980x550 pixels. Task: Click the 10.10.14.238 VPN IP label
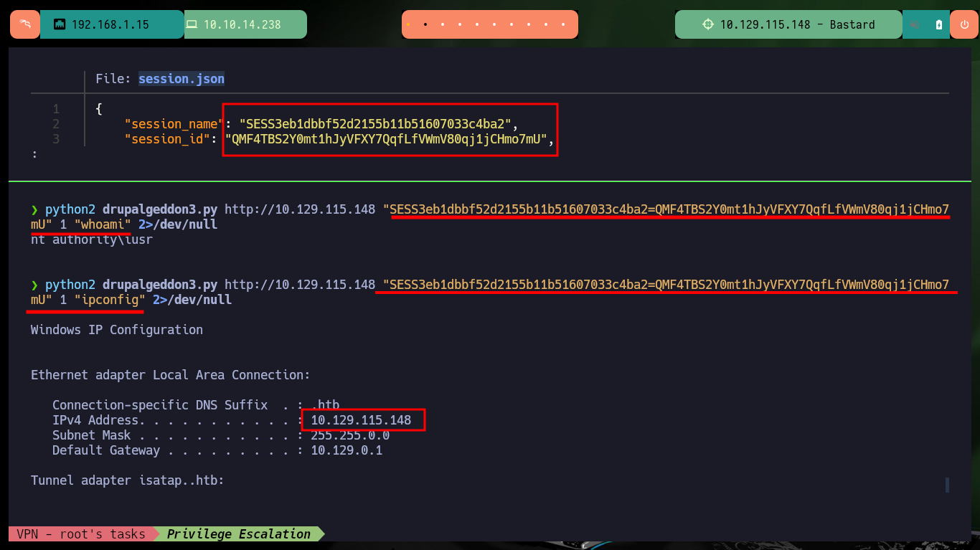242,24
